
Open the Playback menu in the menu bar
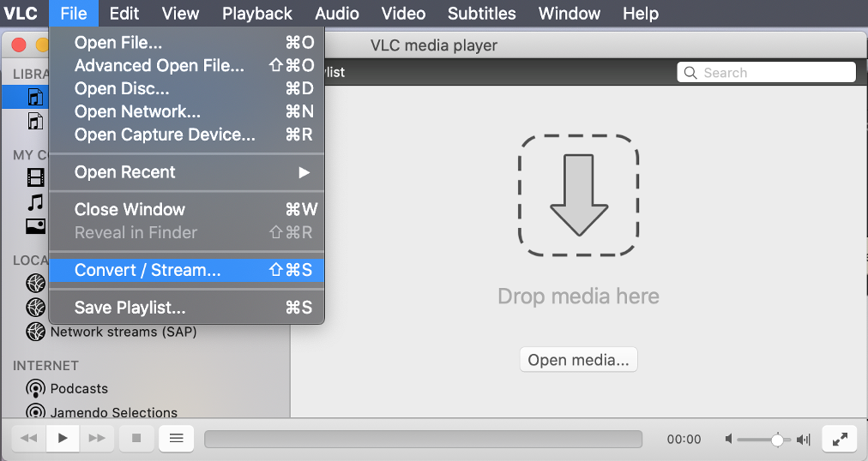(x=256, y=14)
